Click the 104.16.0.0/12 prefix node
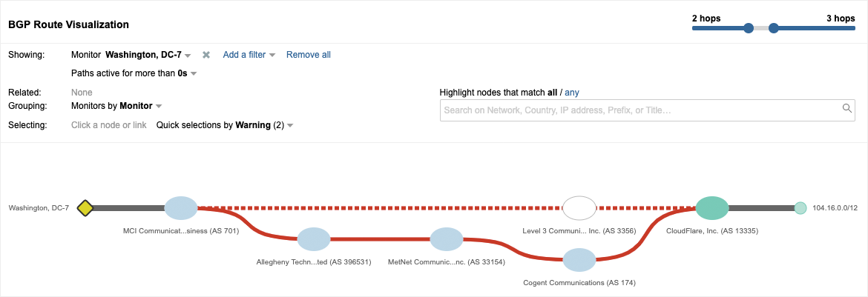 tap(800, 208)
